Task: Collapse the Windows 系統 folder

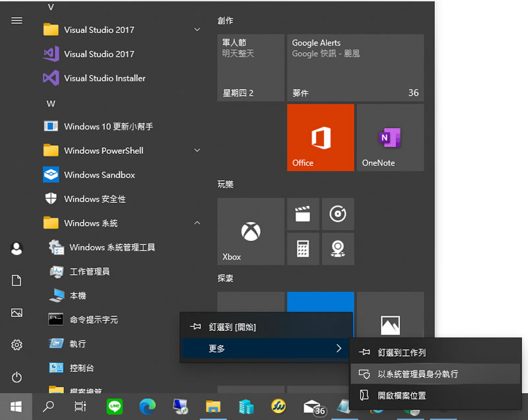Action: click(197, 223)
